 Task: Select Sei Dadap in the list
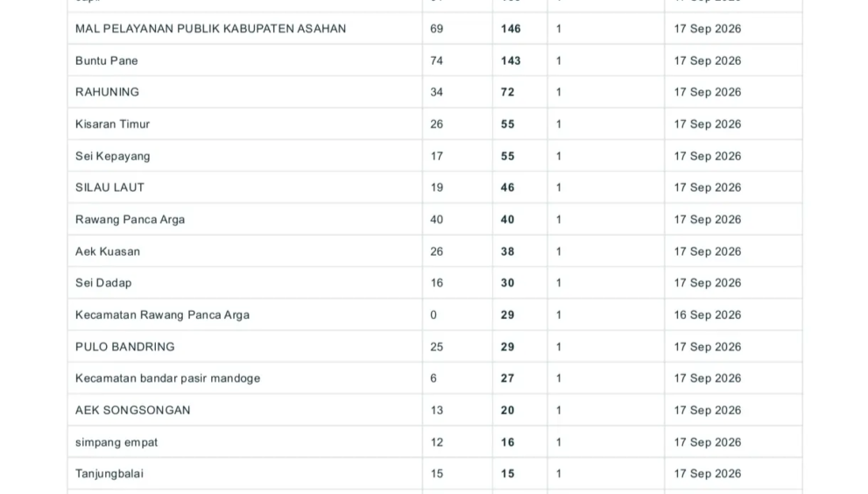tap(103, 283)
